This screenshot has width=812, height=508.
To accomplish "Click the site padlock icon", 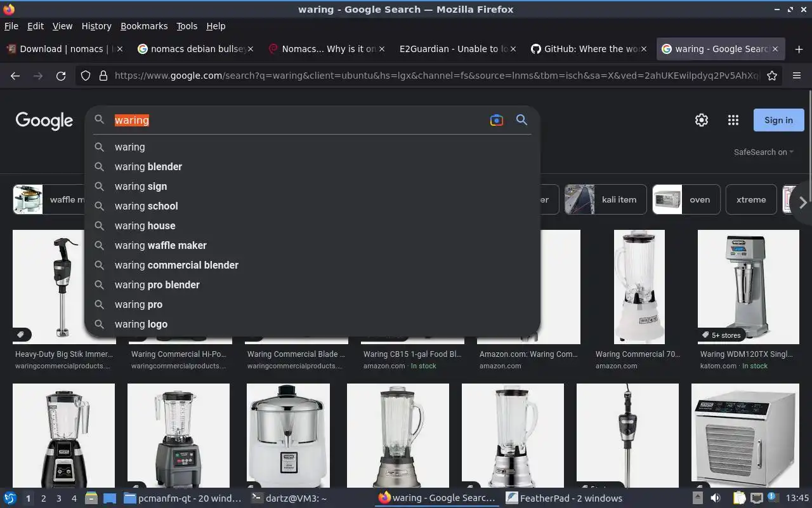I will [x=103, y=76].
